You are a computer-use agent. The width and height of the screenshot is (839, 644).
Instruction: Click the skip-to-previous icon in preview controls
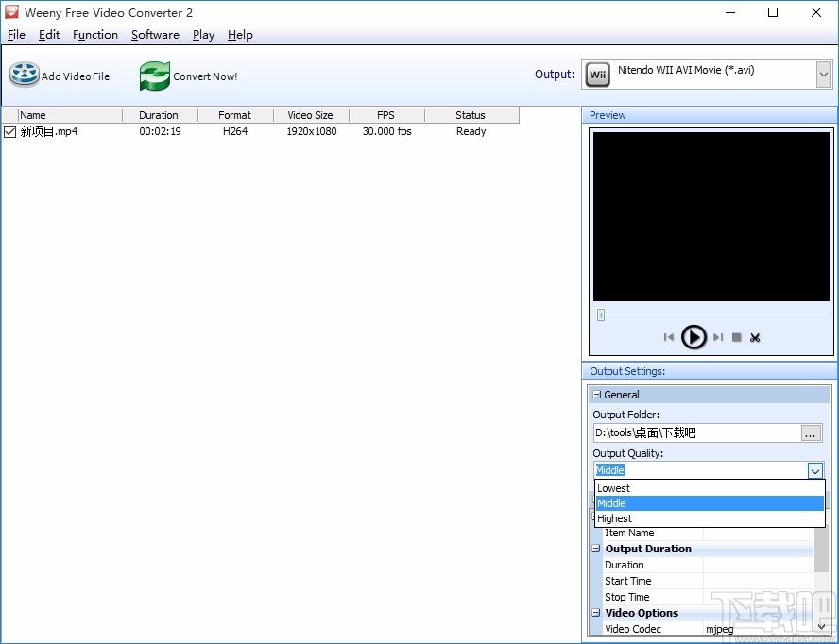coord(669,337)
